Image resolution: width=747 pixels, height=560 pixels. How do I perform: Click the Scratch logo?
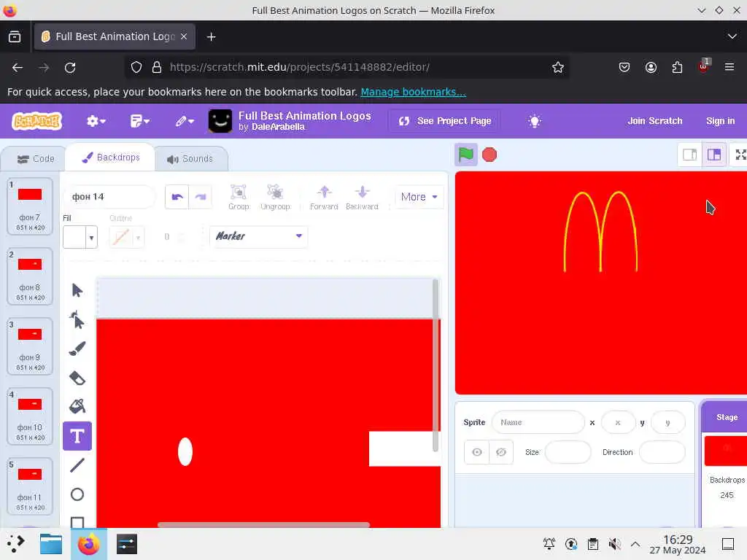(37, 121)
